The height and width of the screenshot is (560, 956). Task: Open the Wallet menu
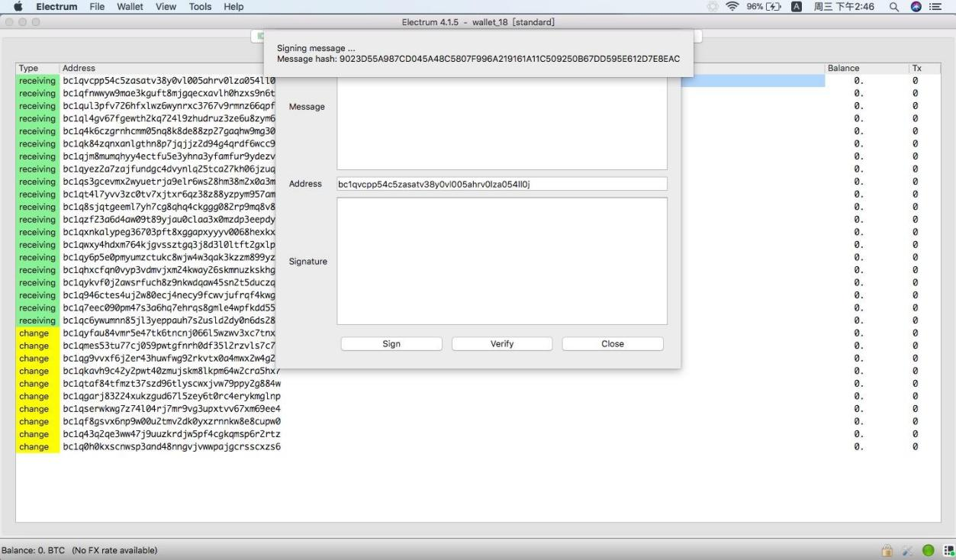(x=130, y=7)
